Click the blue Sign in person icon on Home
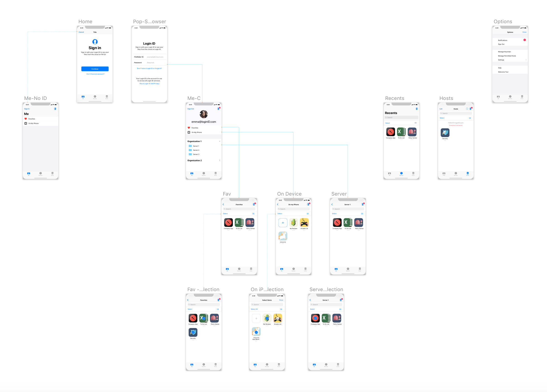The width and height of the screenshot is (547, 392). pyautogui.click(x=95, y=41)
